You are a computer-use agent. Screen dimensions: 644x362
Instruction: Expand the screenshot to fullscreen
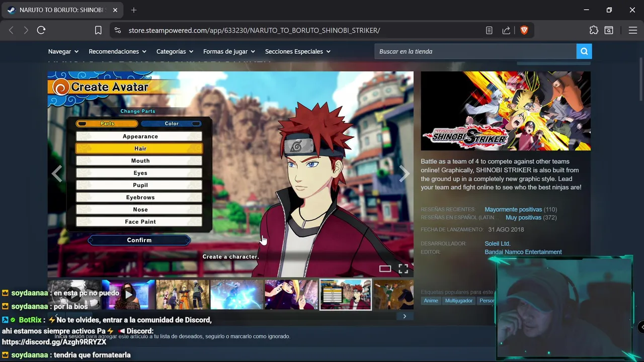[404, 268]
